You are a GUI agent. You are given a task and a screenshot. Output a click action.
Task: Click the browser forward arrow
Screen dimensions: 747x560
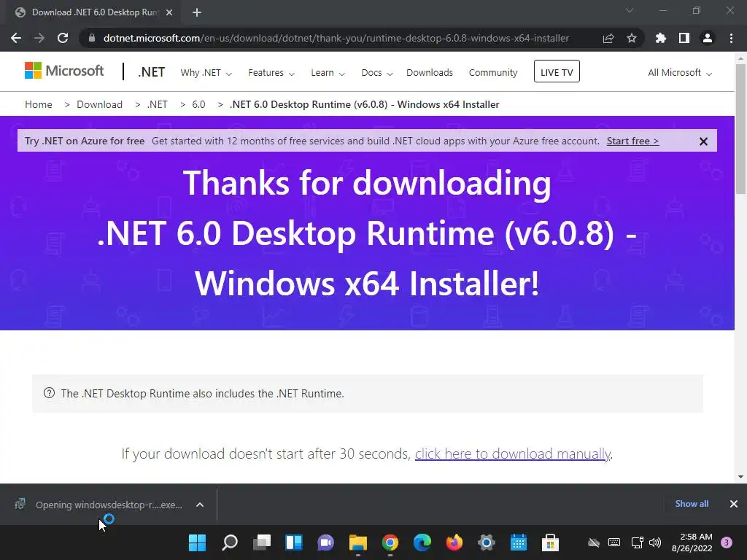(39, 38)
